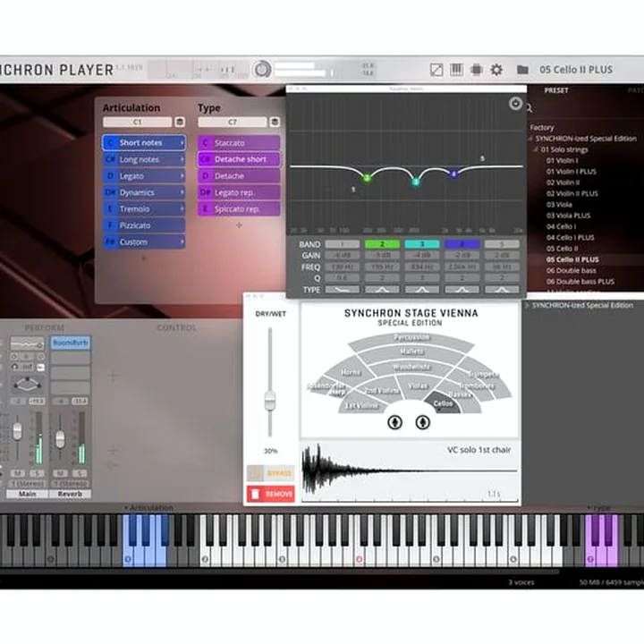Expand Custom articulation arrow
Image resolution: width=644 pixels, height=644 pixels.
(x=182, y=241)
